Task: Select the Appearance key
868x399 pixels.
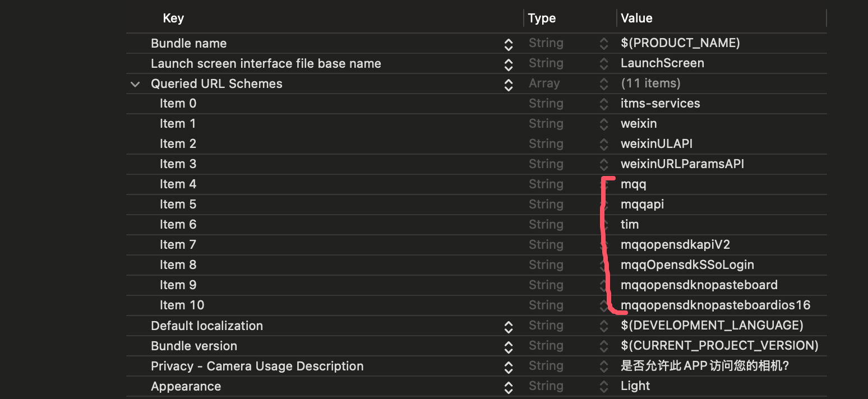Action: [186, 387]
